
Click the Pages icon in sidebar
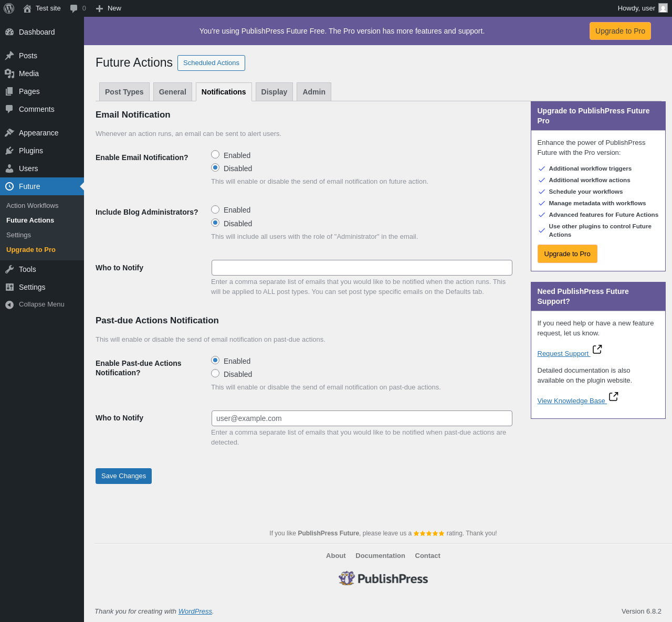(x=9, y=91)
